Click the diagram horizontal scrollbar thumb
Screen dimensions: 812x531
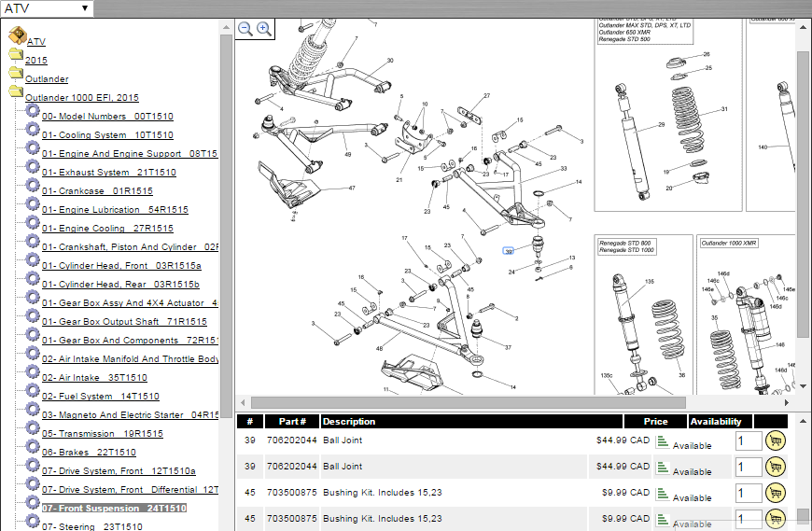[469, 402]
